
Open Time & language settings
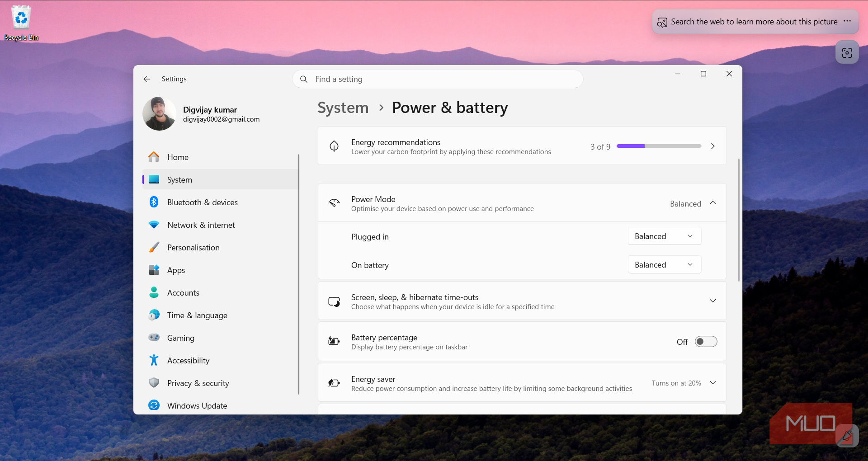[x=220, y=315]
